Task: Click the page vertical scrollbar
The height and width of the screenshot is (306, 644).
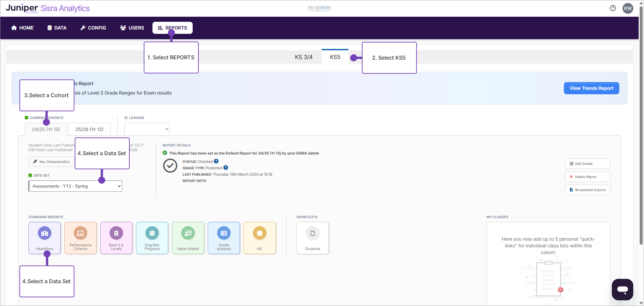Action: point(641,134)
